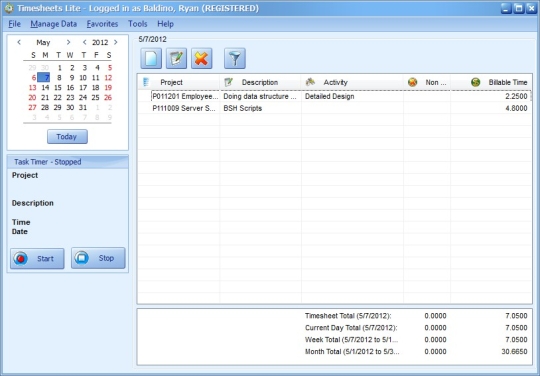This screenshot has height=376, width=540.
Task: Create a new timesheet entry with the blank page icon
Action: [151, 58]
